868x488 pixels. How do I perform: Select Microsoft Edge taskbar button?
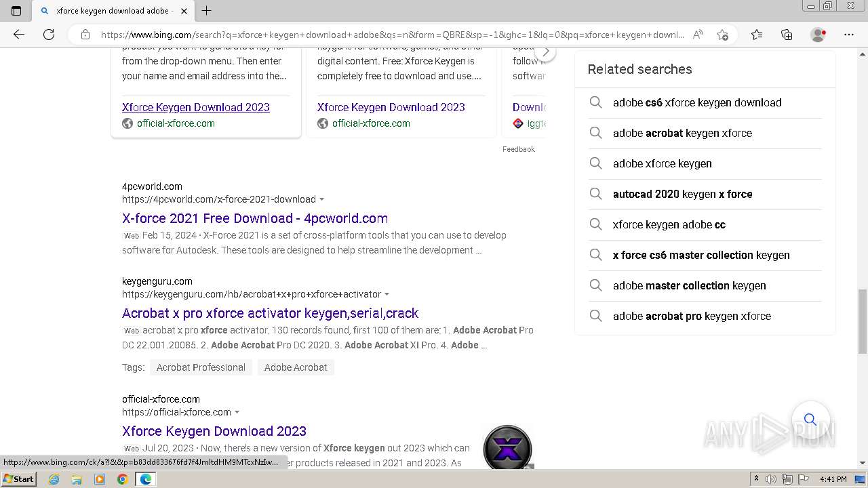pos(146,479)
